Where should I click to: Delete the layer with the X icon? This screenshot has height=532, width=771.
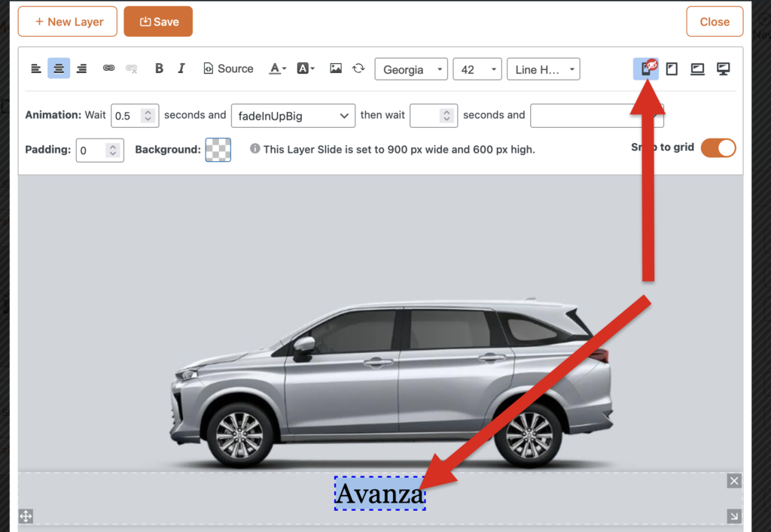(734, 480)
